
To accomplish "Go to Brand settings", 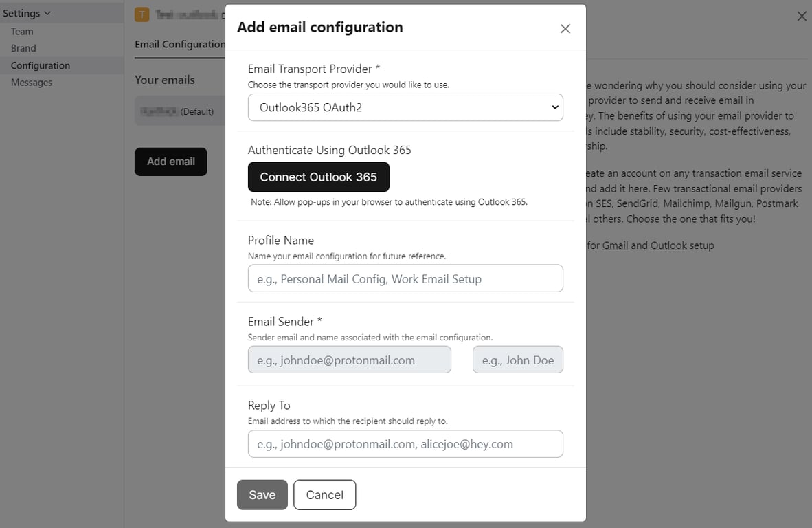I will 23,49.
